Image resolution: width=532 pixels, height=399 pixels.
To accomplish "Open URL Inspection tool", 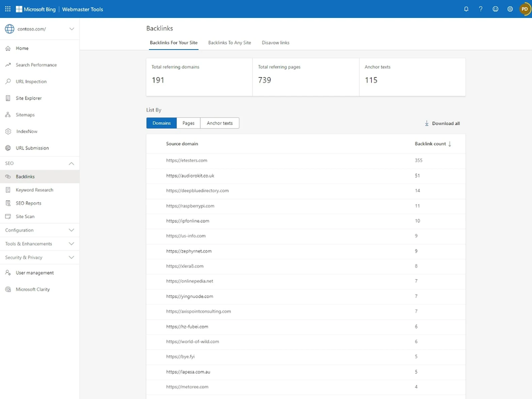I will (x=31, y=82).
